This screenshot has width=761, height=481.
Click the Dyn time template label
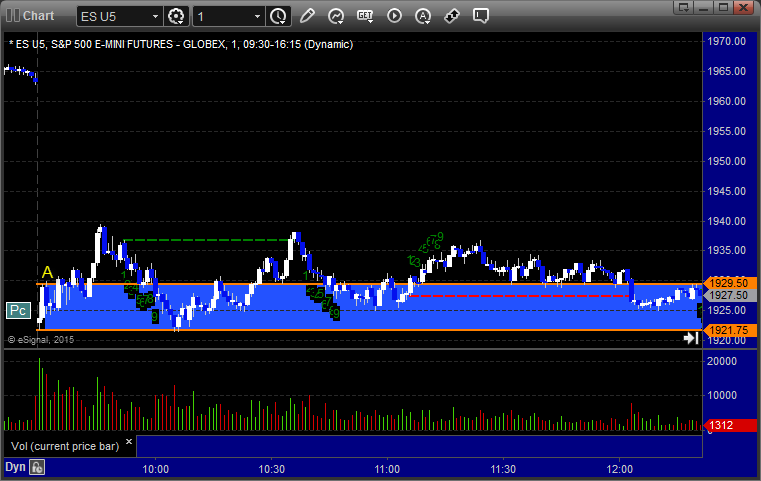click(14, 467)
